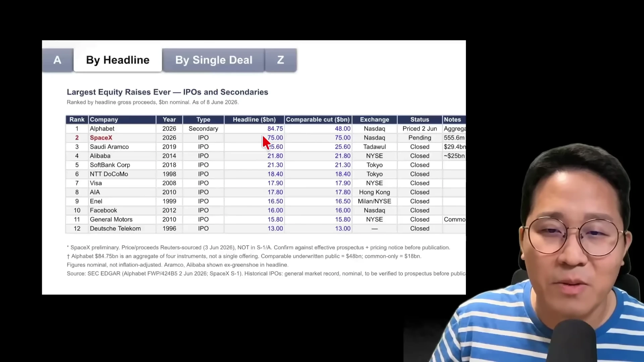Select the Deutsche Telekom company cell

point(122,228)
